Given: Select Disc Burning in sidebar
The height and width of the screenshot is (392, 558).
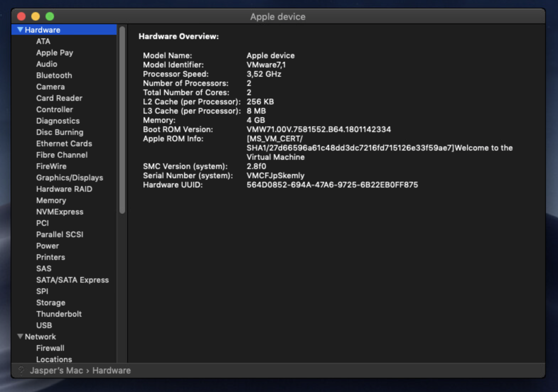Looking at the screenshot, I should click(x=60, y=132).
